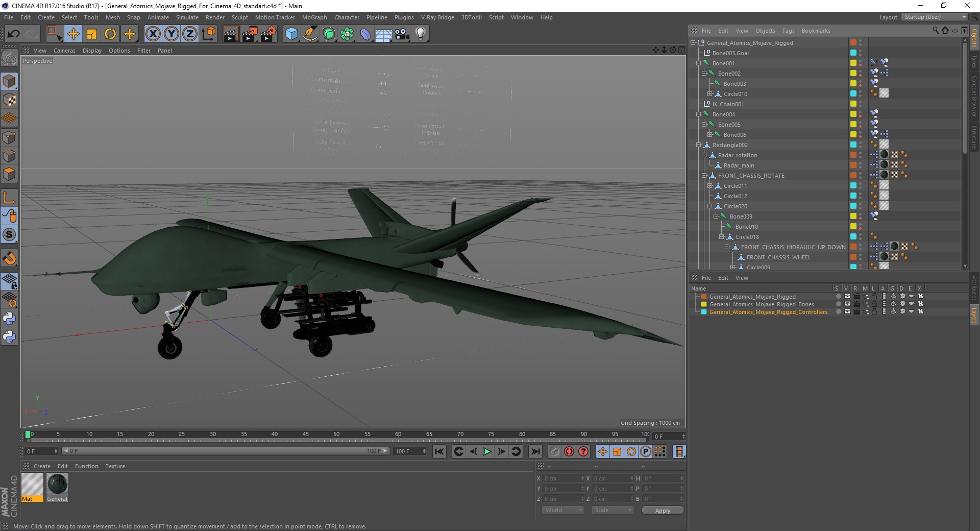Enable the Axis mode tool

pyautogui.click(x=9, y=198)
